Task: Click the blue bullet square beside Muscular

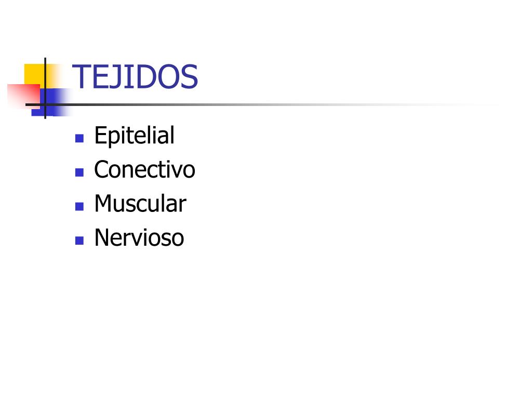Action: pyautogui.click(x=79, y=206)
